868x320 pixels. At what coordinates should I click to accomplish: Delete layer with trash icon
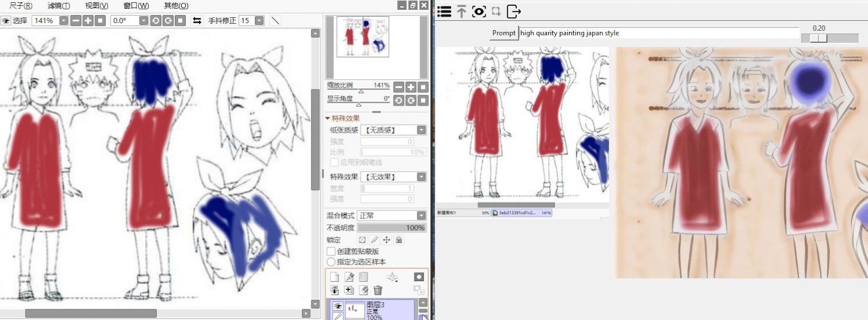378,290
